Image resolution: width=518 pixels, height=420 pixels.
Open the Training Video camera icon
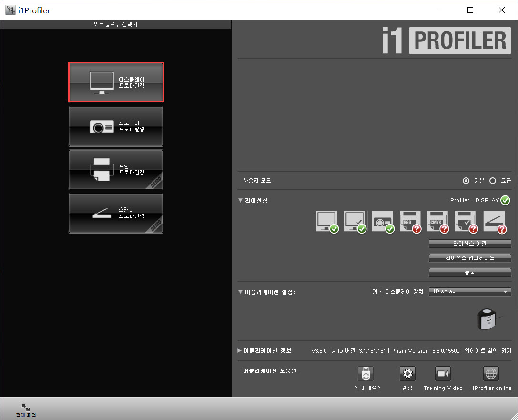tap(443, 374)
